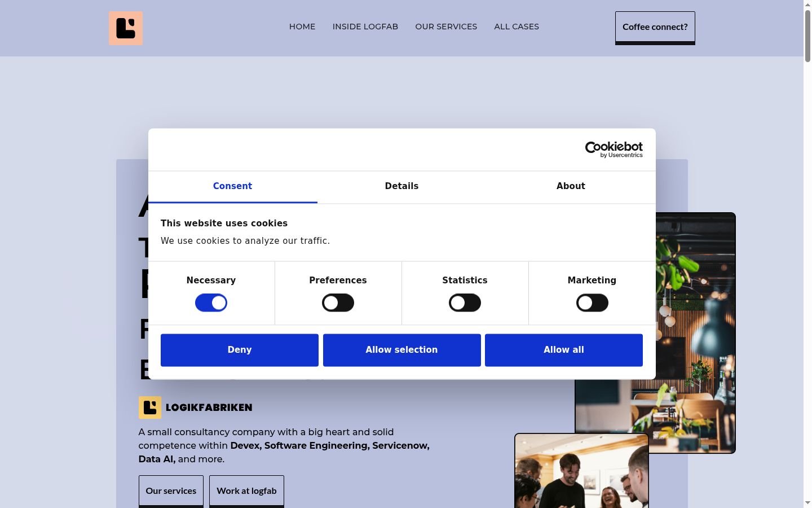Screen dimensions: 812x508
Task: Open the Cookiebot by Usercentrics logo link
Action: point(614,150)
